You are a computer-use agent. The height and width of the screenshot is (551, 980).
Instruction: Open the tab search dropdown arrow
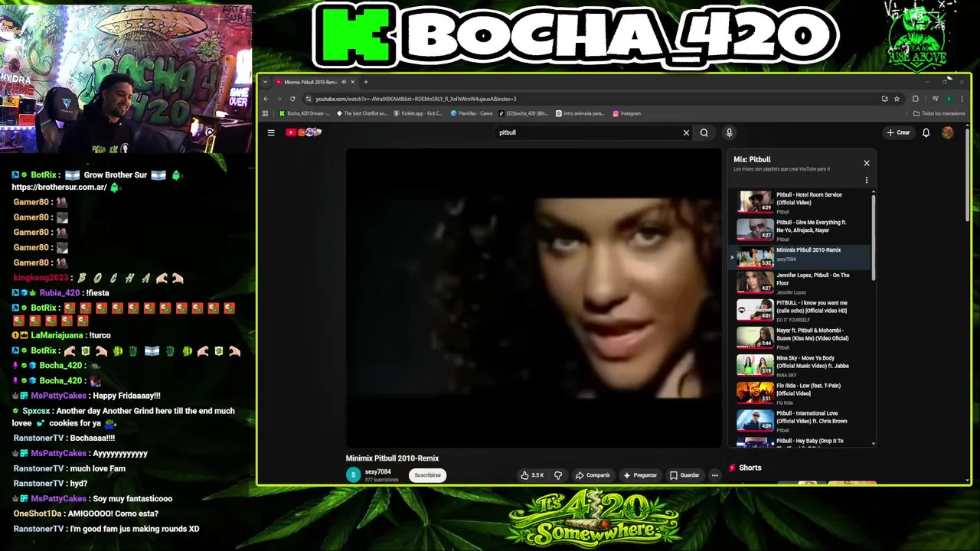265,82
